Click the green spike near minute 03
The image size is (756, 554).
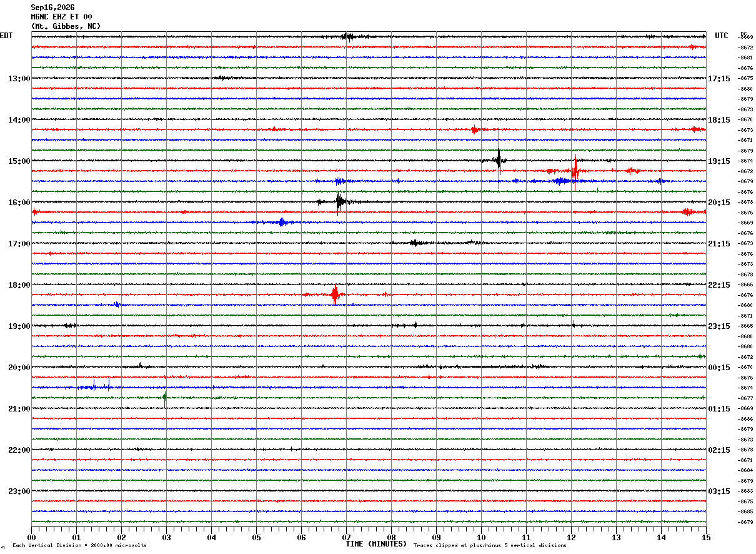pos(165,397)
